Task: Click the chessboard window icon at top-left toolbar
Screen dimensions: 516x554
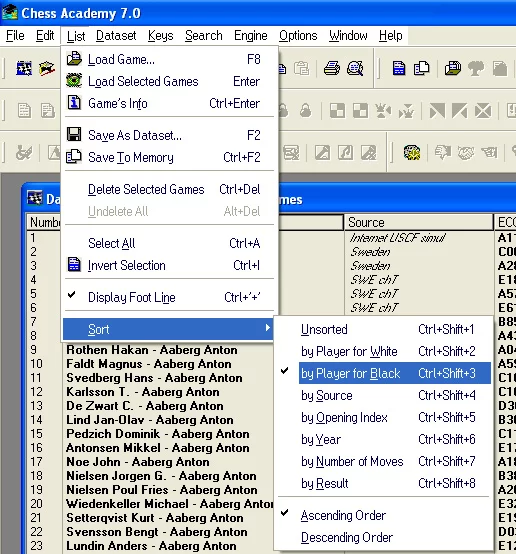Action: (24, 68)
